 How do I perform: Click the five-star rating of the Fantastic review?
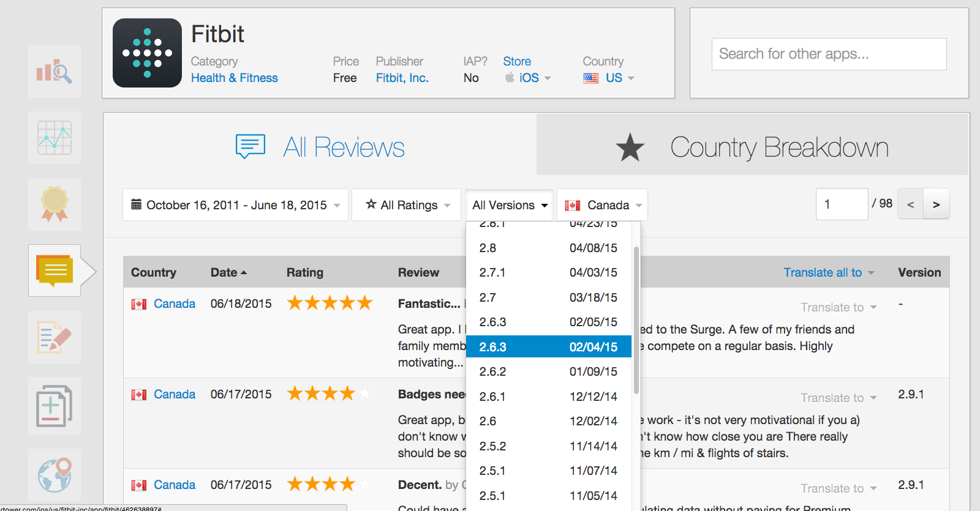coord(330,303)
